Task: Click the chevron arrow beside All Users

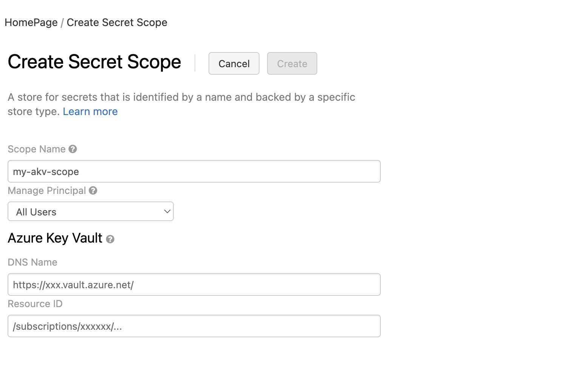Action: [167, 211]
